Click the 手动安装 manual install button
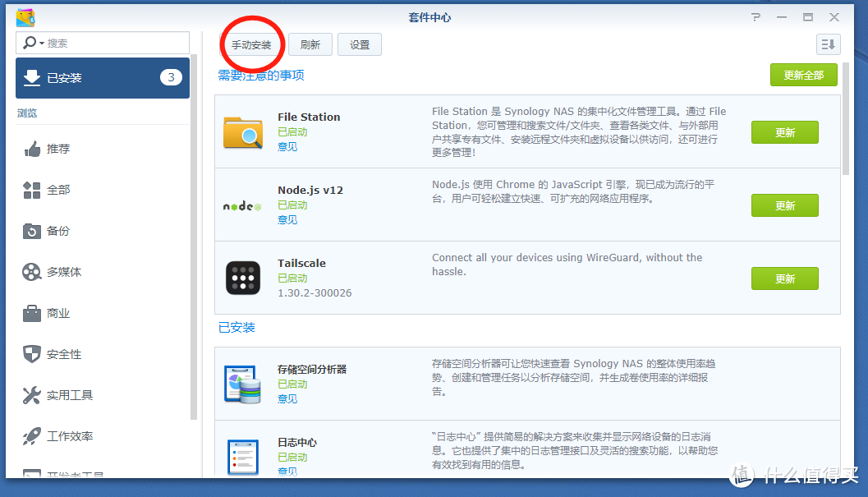The width and height of the screenshot is (868, 497). click(251, 45)
